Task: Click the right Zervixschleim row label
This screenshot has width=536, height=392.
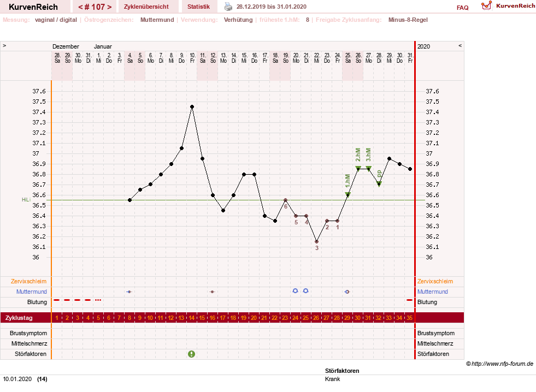Action: (435, 281)
